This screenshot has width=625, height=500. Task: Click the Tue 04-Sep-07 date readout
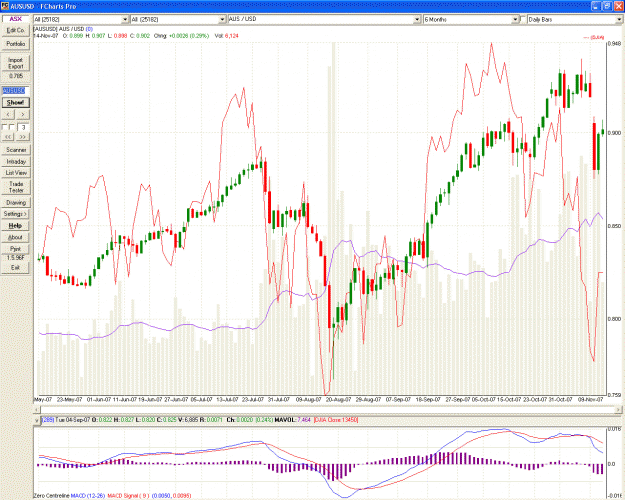coord(73,420)
